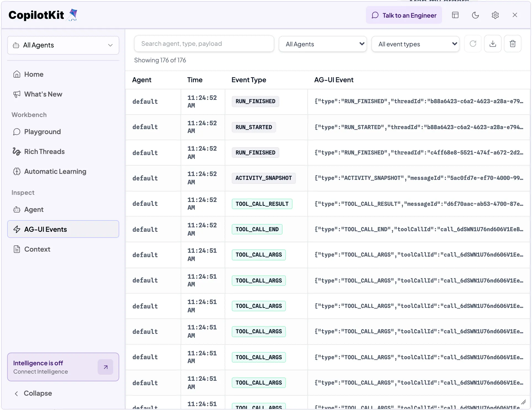Download the events log
This screenshot has width=532, height=410.
(493, 44)
